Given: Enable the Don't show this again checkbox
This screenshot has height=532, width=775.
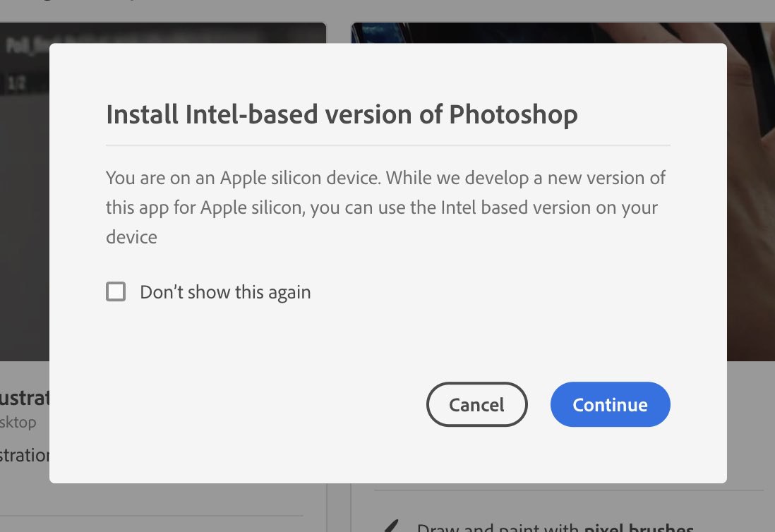Looking at the screenshot, I should [116, 291].
